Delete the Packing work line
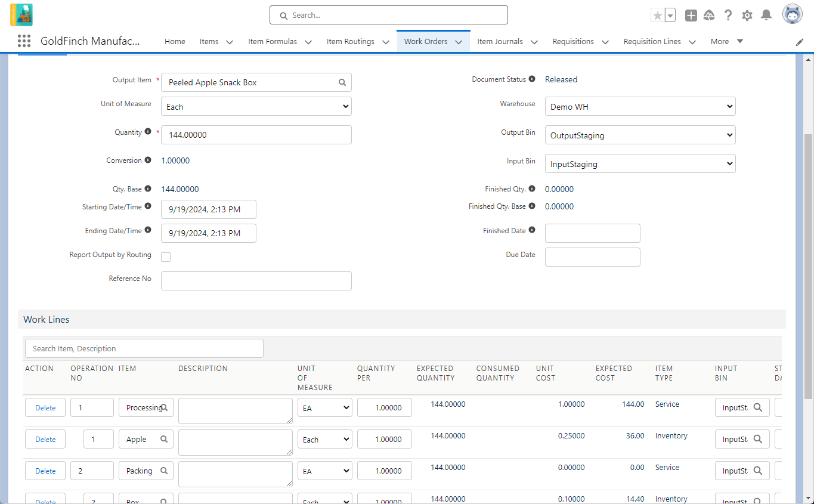The image size is (814, 504). tap(45, 471)
